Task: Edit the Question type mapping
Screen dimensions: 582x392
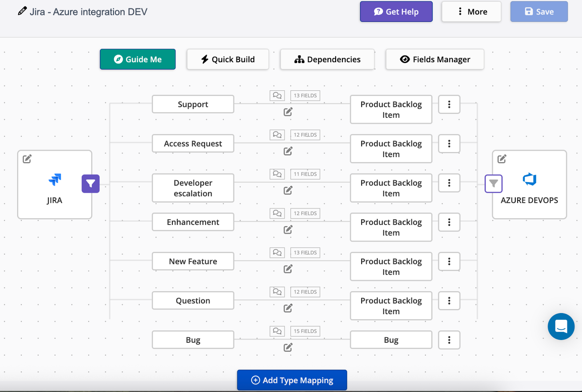Action: [288, 308]
